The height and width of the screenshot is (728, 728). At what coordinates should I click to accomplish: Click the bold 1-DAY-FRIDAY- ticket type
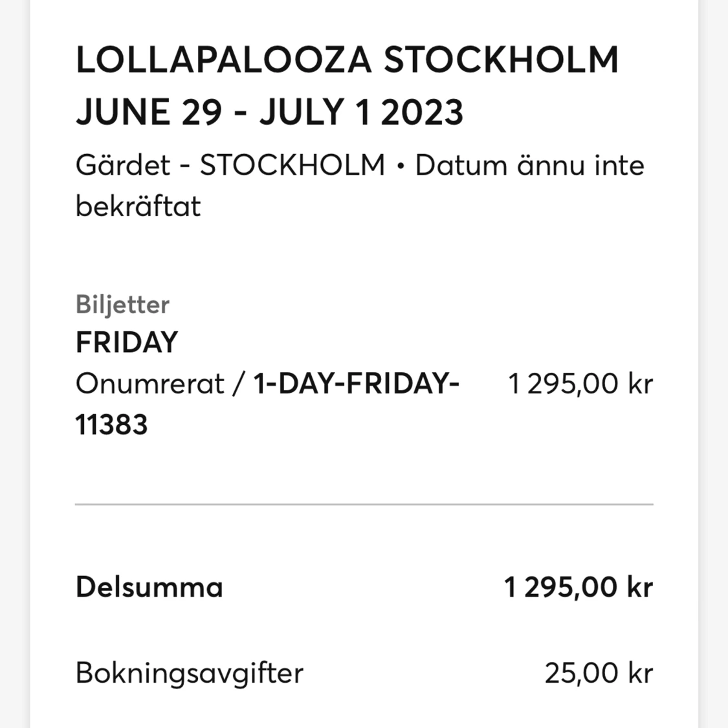pyautogui.click(x=356, y=384)
